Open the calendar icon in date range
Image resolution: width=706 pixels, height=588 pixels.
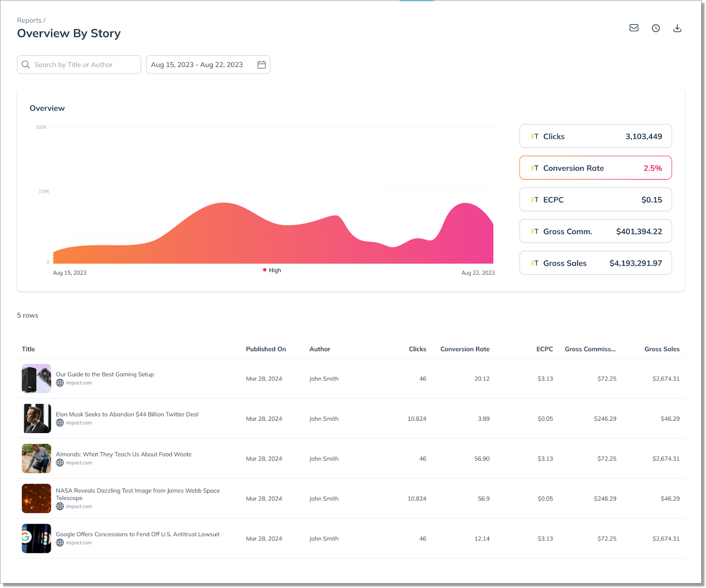(262, 64)
